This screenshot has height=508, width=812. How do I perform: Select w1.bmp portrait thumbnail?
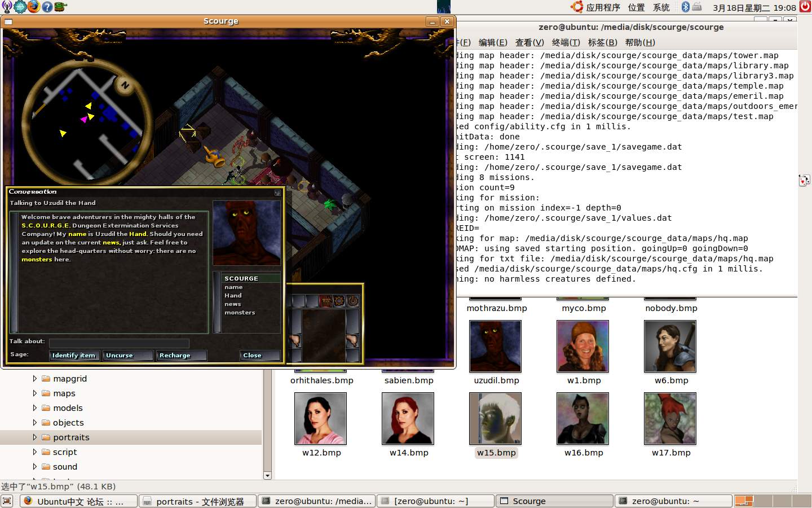(583, 347)
